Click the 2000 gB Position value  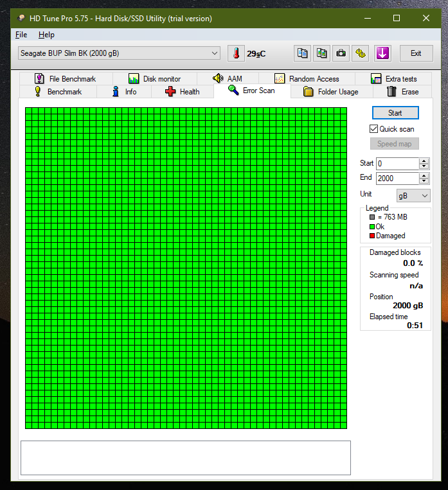tap(408, 305)
